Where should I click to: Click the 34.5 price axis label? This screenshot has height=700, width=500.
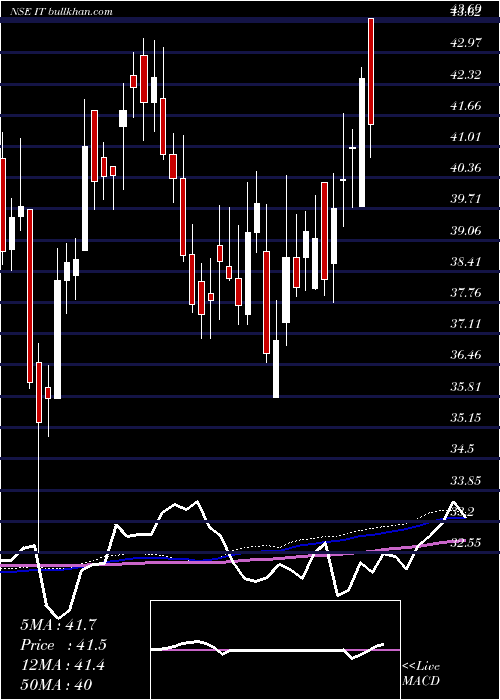tap(462, 448)
